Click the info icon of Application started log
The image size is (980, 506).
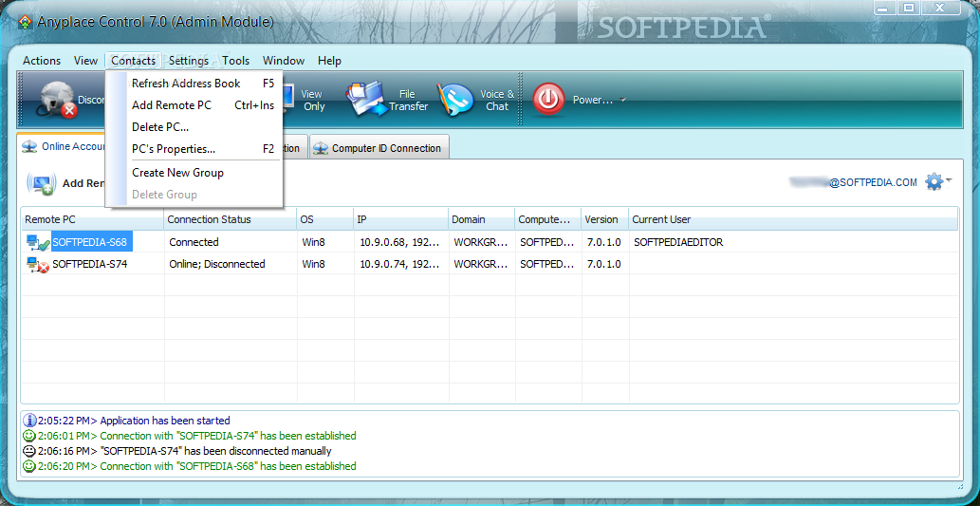[28, 421]
